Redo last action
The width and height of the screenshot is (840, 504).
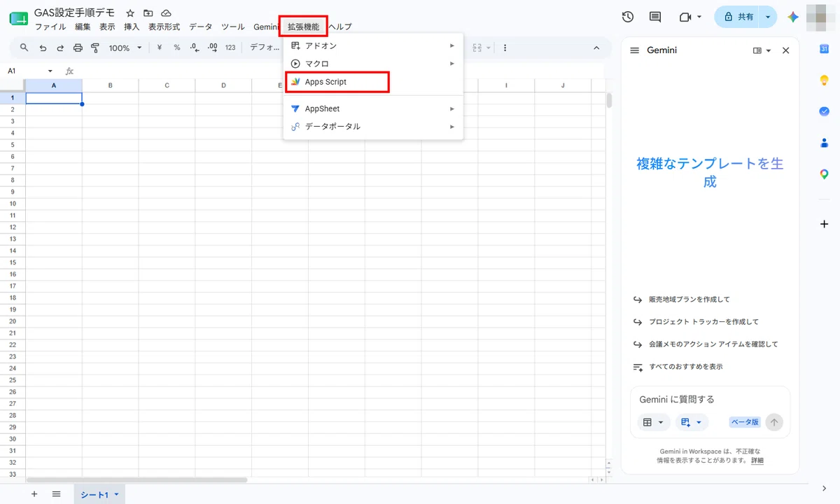pyautogui.click(x=60, y=48)
